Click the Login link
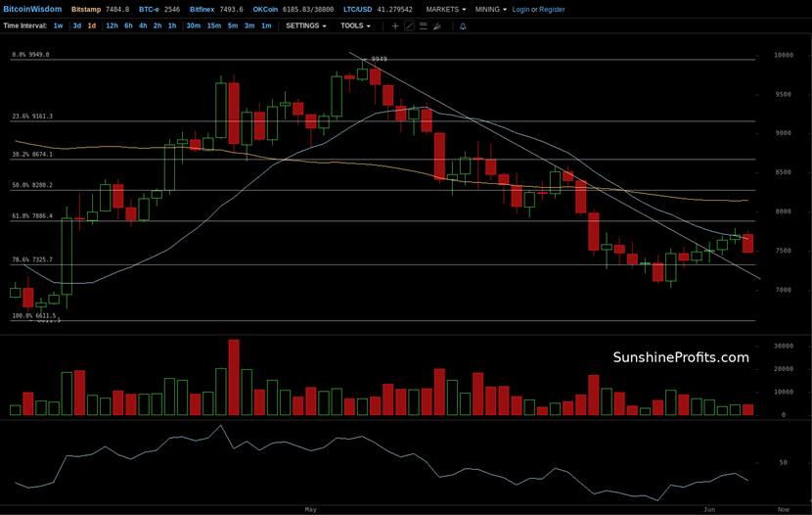This screenshot has width=812, height=515. (x=520, y=10)
